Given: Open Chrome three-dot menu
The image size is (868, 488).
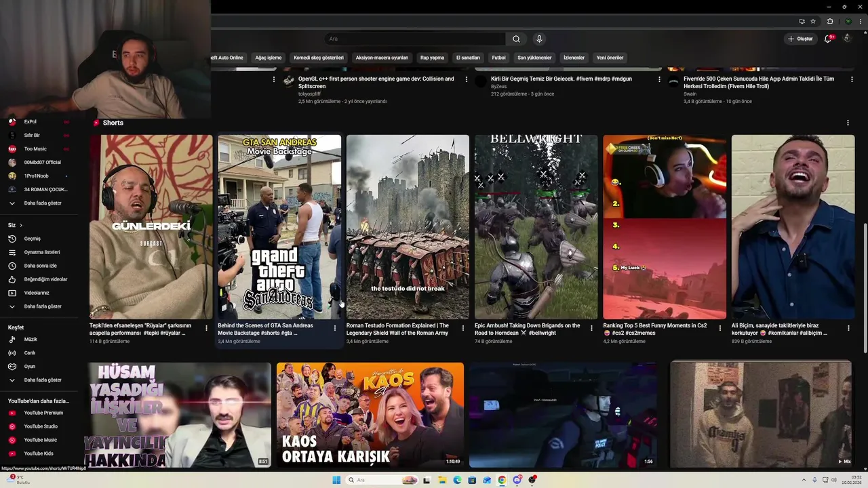Looking at the screenshot, I should point(861,21).
